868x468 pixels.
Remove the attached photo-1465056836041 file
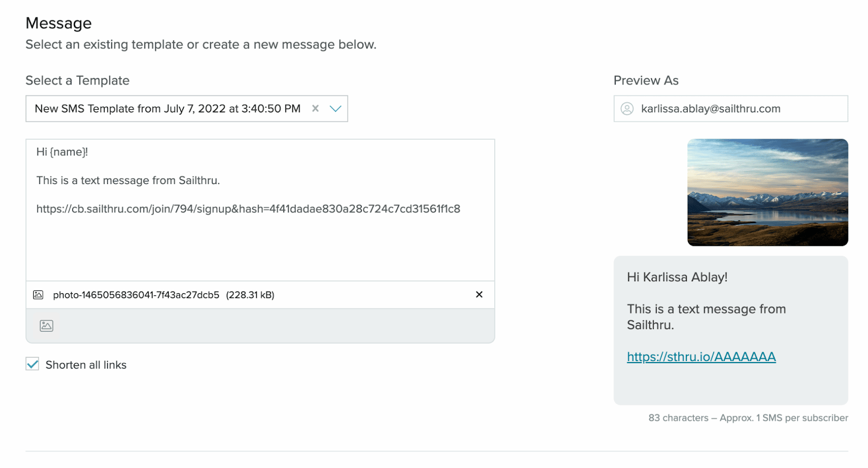coord(479,295)
